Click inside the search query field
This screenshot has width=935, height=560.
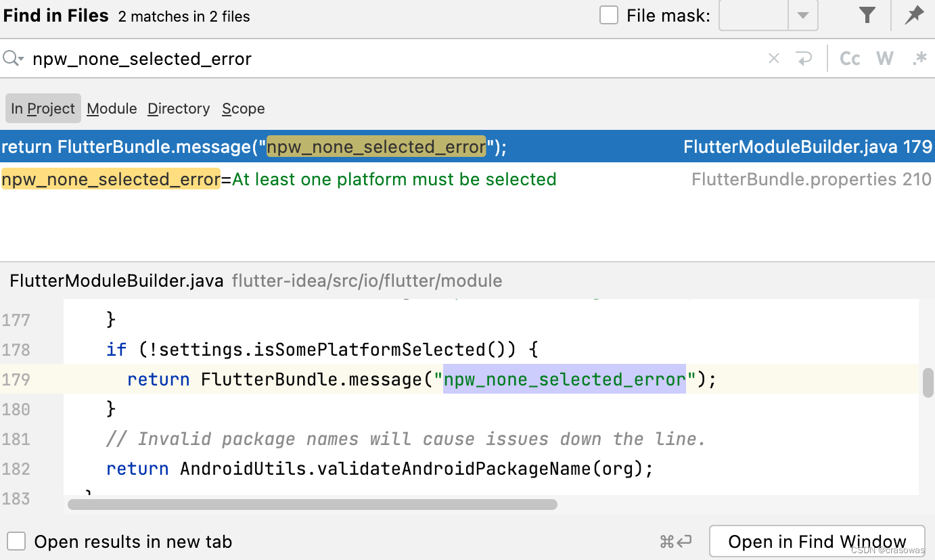(392, 59)
